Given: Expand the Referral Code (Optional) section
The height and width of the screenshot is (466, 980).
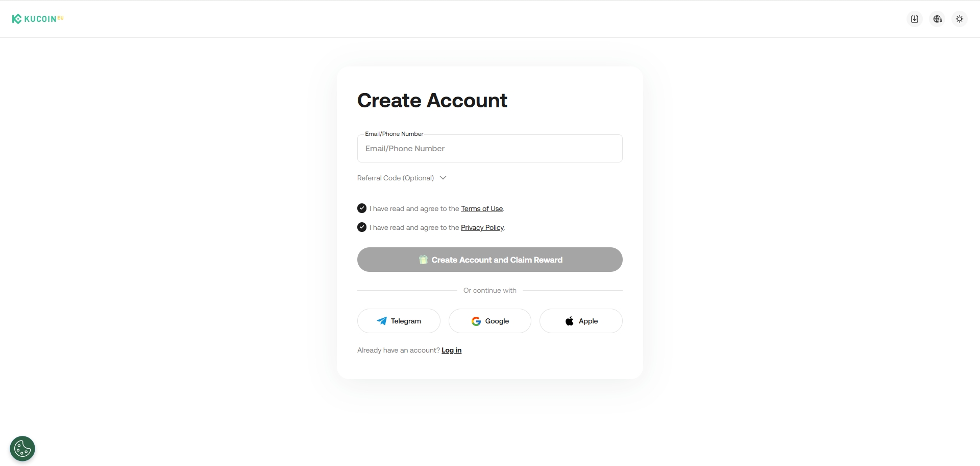Looking at the screenshot, I should coord(396,178).
